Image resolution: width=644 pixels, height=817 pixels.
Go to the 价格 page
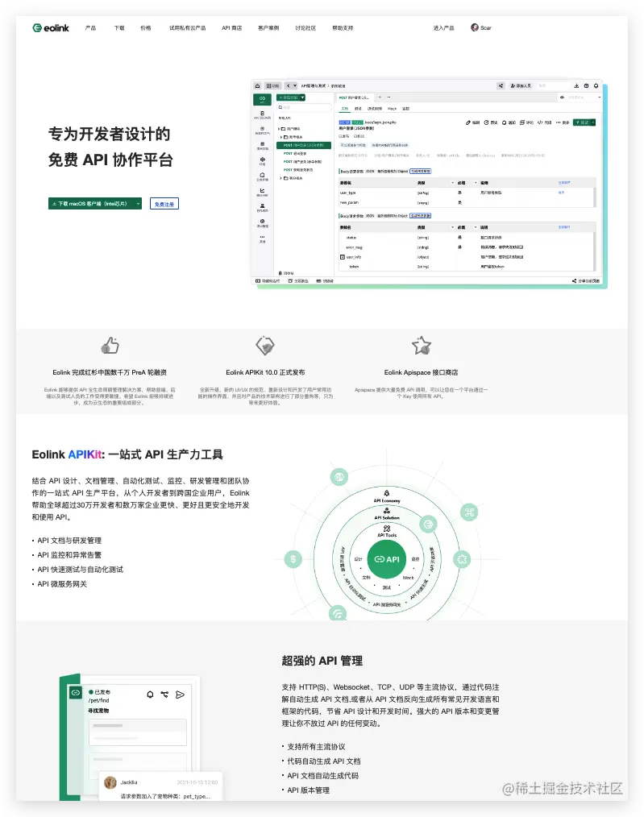click(x=146, y=28)
